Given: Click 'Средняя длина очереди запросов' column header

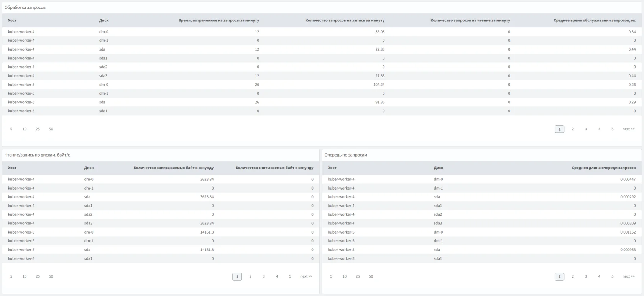Looking at the screenshot, I should point(603,168).
